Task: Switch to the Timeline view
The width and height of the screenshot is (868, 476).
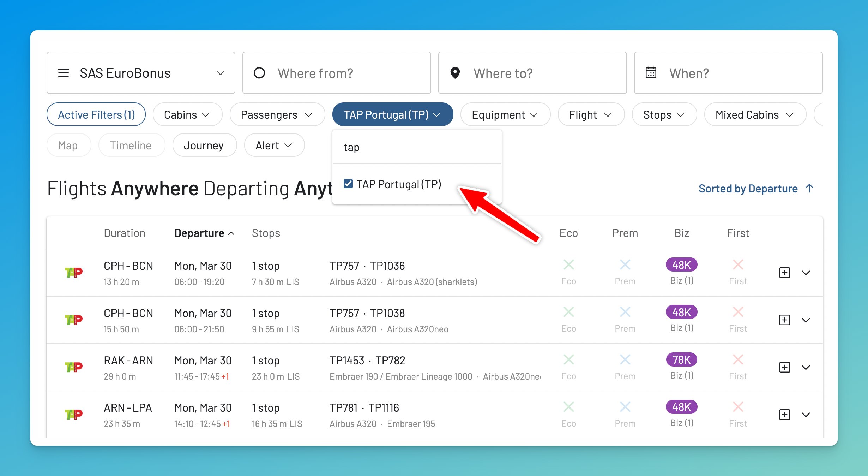Action: tap(131, 145)
